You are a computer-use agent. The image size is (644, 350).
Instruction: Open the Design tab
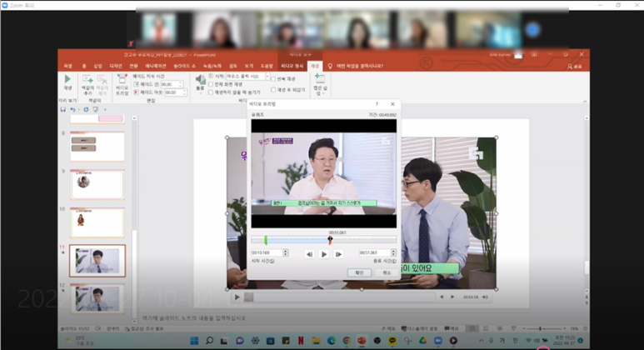pyautogui.click(x=116, y=66)
